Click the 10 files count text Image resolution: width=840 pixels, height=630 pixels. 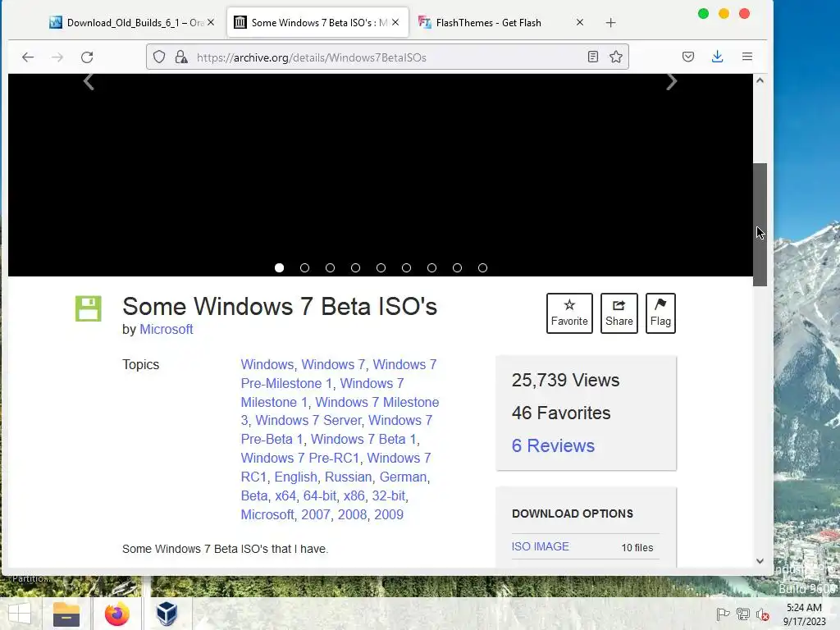click(x=637, y=547)
